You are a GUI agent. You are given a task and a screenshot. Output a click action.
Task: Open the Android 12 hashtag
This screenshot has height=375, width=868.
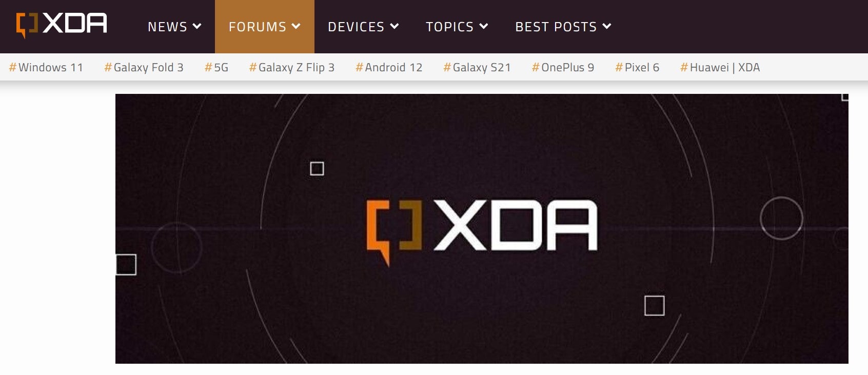tap(389, 67)
